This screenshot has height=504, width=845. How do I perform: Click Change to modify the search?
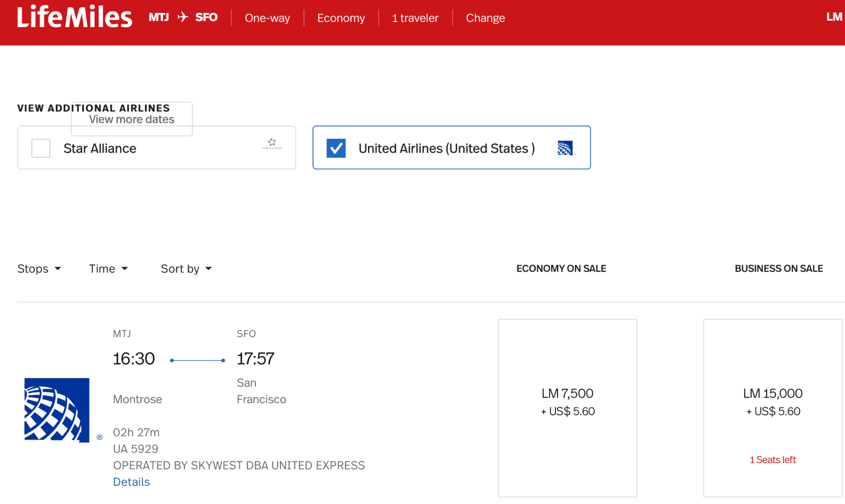(x=485, y=18)
